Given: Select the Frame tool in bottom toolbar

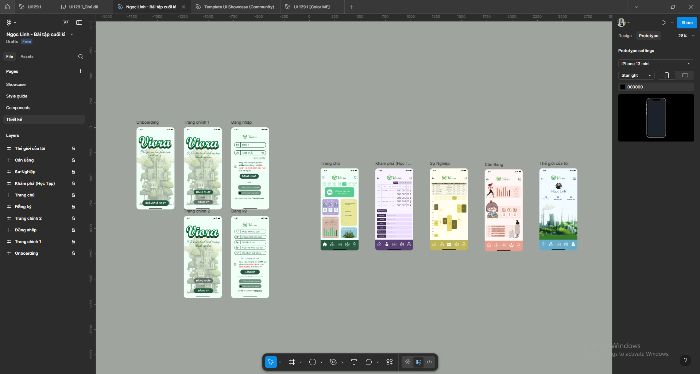Looking at the screenshot, I should pyautogui.click(x=292, y=362).
